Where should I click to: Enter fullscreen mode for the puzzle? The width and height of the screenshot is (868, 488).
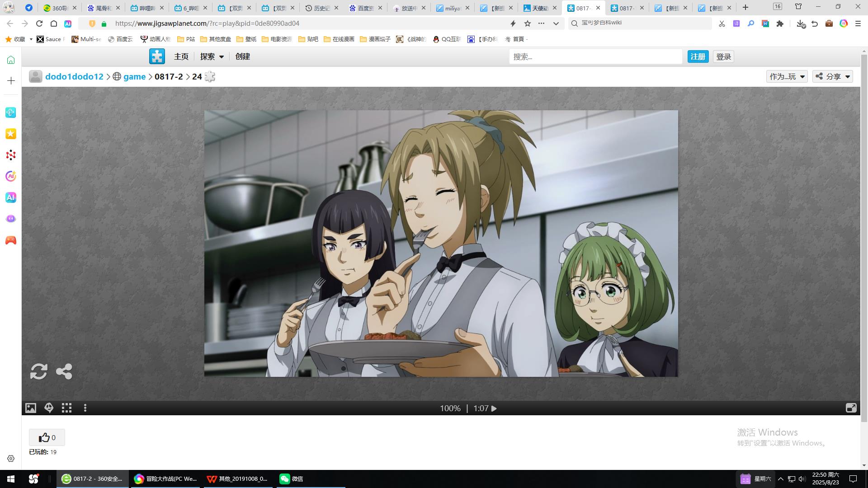click(851, 408)
